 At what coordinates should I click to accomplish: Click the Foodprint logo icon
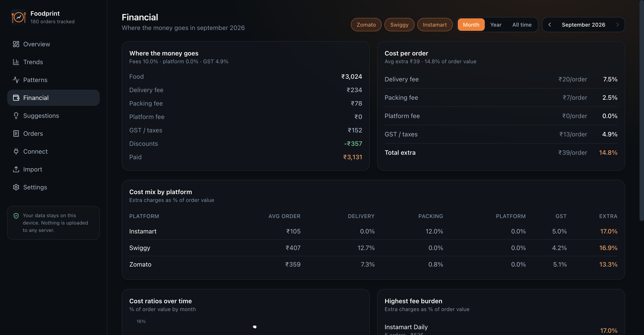19,17
